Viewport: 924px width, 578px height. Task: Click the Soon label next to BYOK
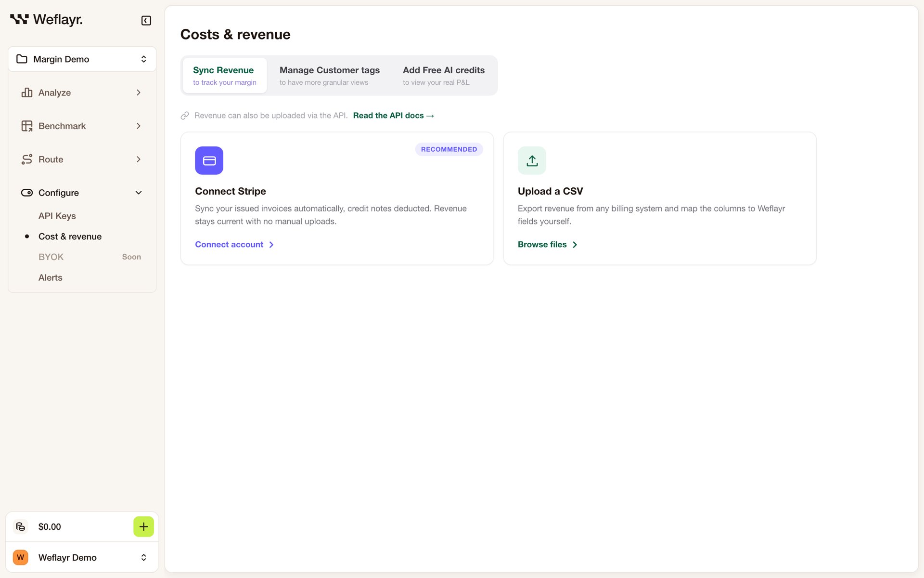tap(131, 257)
